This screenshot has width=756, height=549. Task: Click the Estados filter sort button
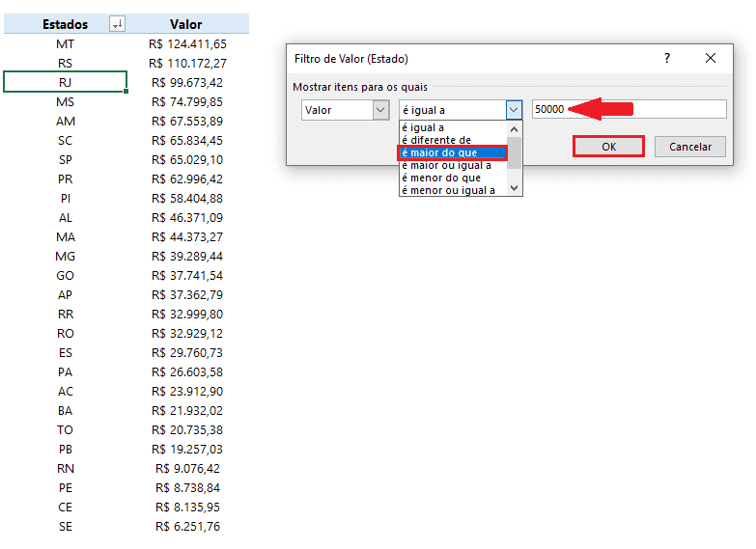click(x=118, y=24)
